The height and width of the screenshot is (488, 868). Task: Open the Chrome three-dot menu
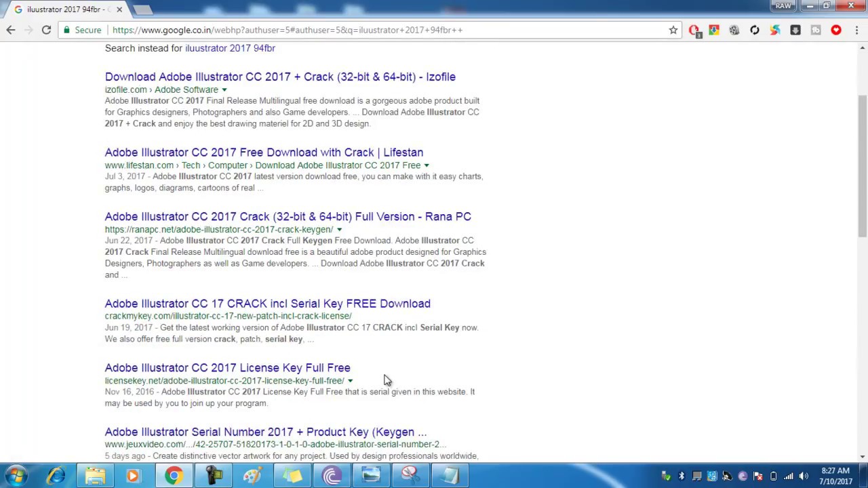click(x=856, y=30)
